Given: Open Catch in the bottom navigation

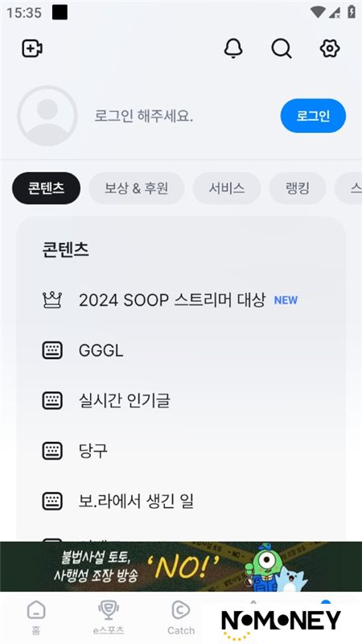Looking at the screenshot, I should tap(180, 617).
